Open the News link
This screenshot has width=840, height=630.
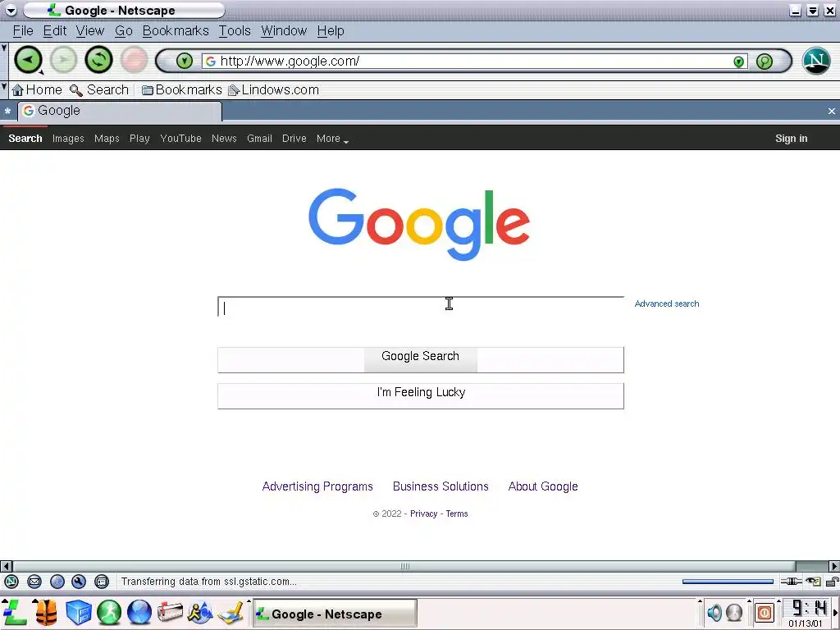point(224,138)
